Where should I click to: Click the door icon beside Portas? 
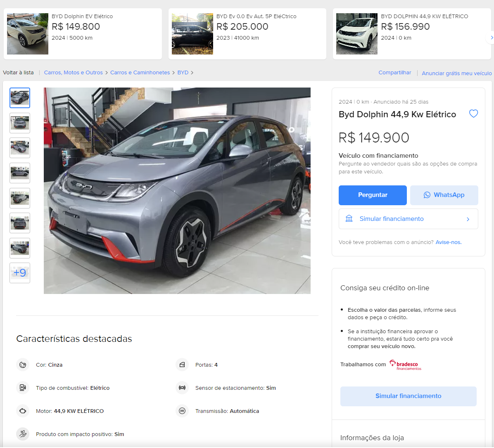pos(182,365)
